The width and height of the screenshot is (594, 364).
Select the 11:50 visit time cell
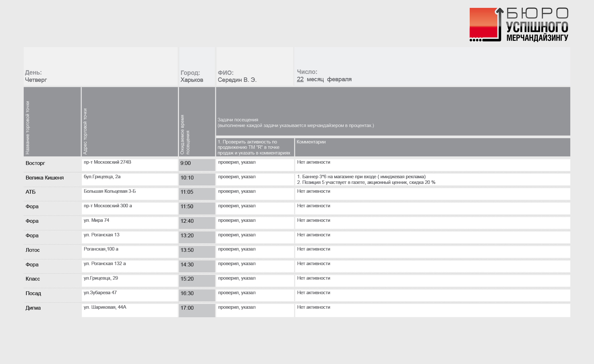coord(197,209)
